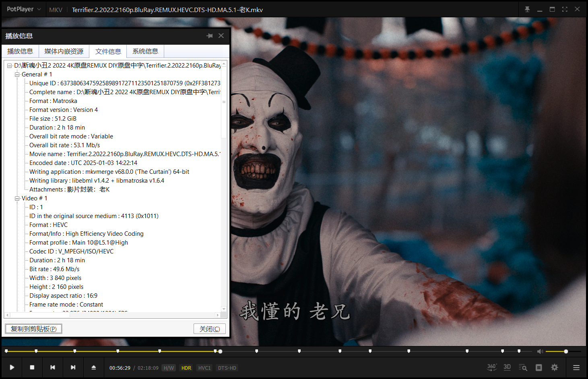Skip to the previous file
This screenshot has width=588, height=379.
[x=53, y=367]
